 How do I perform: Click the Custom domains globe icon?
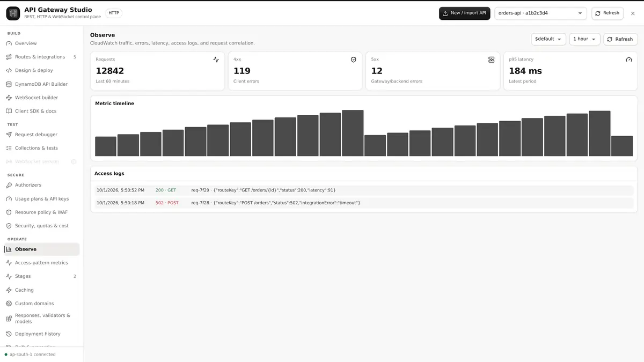(9, 304)
